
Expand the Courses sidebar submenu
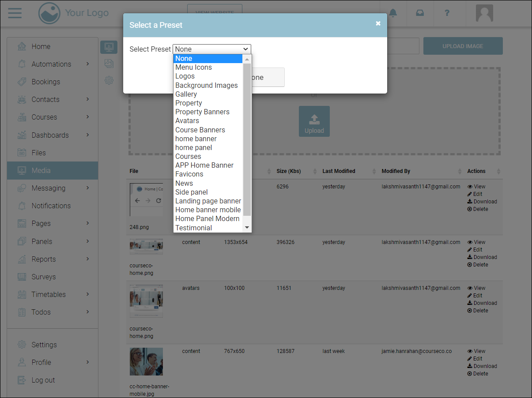pyautogui.click(x=87, y=117)
